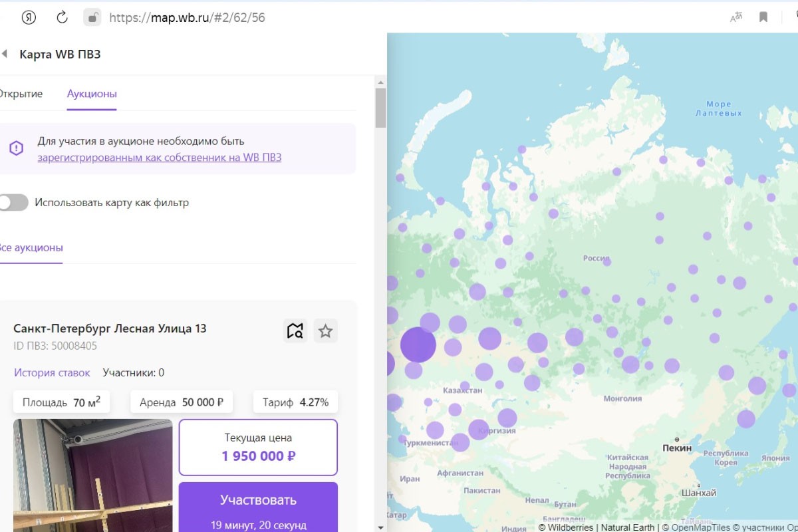The height and width of the screenshot is (532, 798).
Task: Add Лесная Улица 13 auction to favorites with star
Action: 325,331
